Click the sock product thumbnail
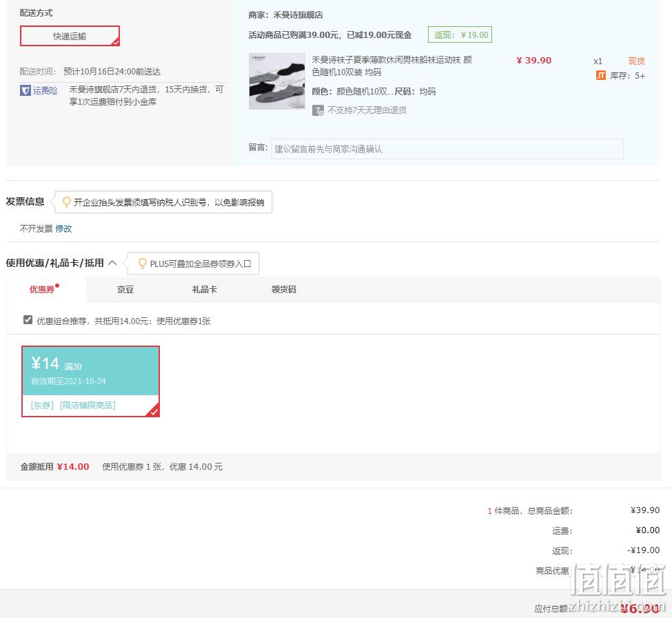The image size is (672, 618). point(277,81)
